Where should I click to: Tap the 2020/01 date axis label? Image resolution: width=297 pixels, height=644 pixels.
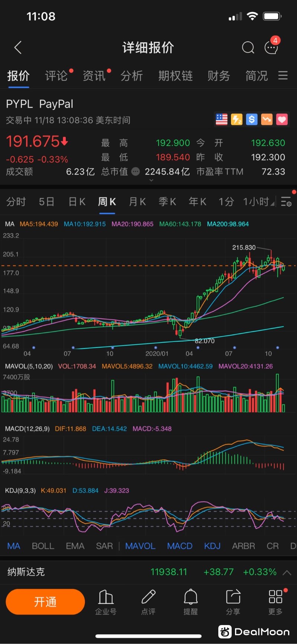coord(157,354)
